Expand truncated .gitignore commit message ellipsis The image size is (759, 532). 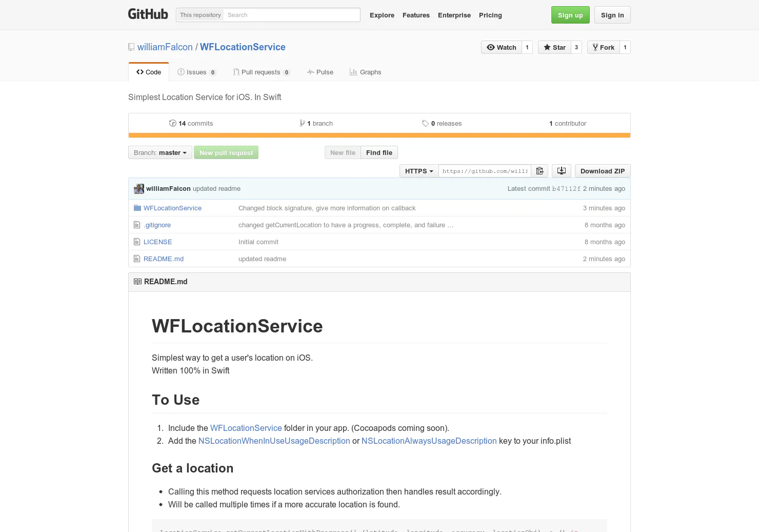[450, 225]
